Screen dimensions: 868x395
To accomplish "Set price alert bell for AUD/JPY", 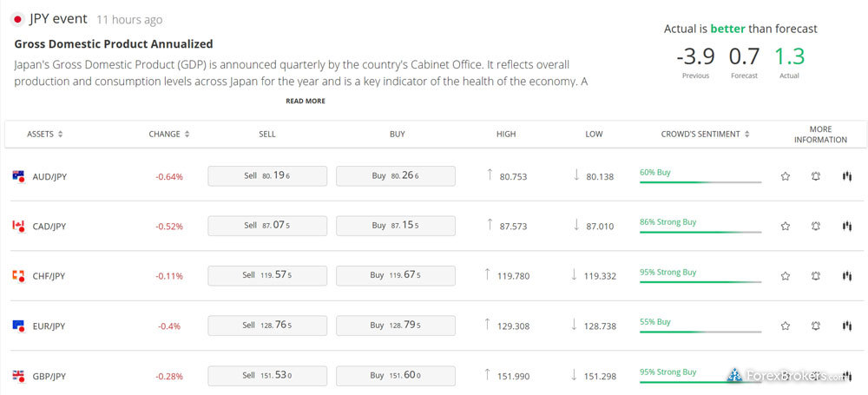I will (x=815, y=177).
